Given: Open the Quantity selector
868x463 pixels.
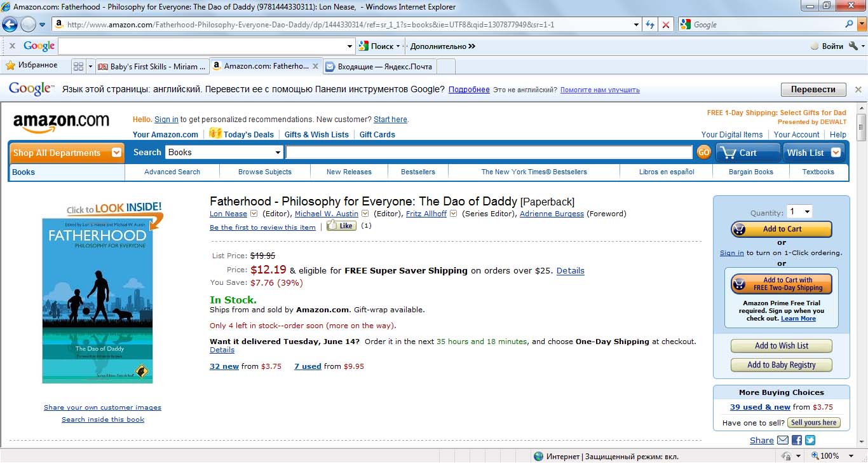Looking at the screenshot, I should click(800, 212).
